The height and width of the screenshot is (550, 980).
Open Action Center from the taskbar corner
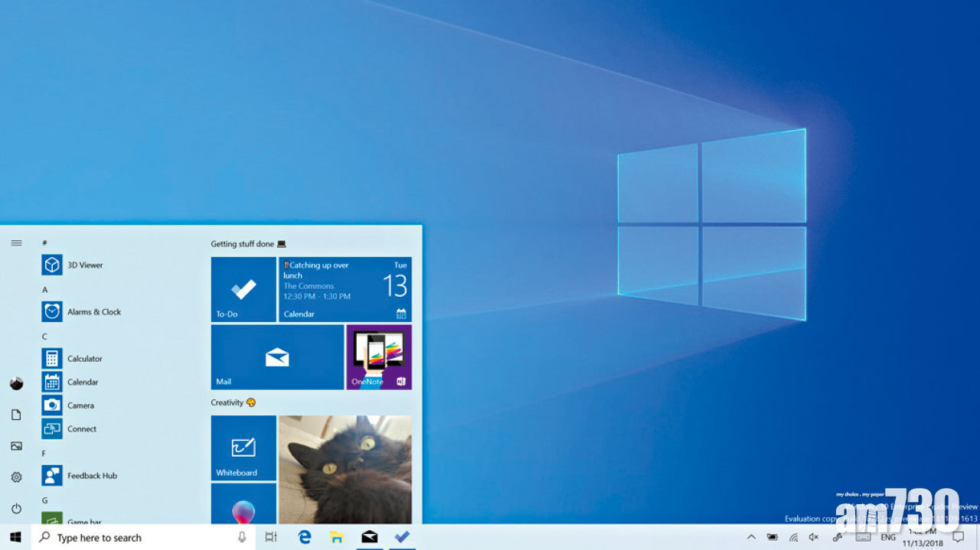(x=959, y=537)
